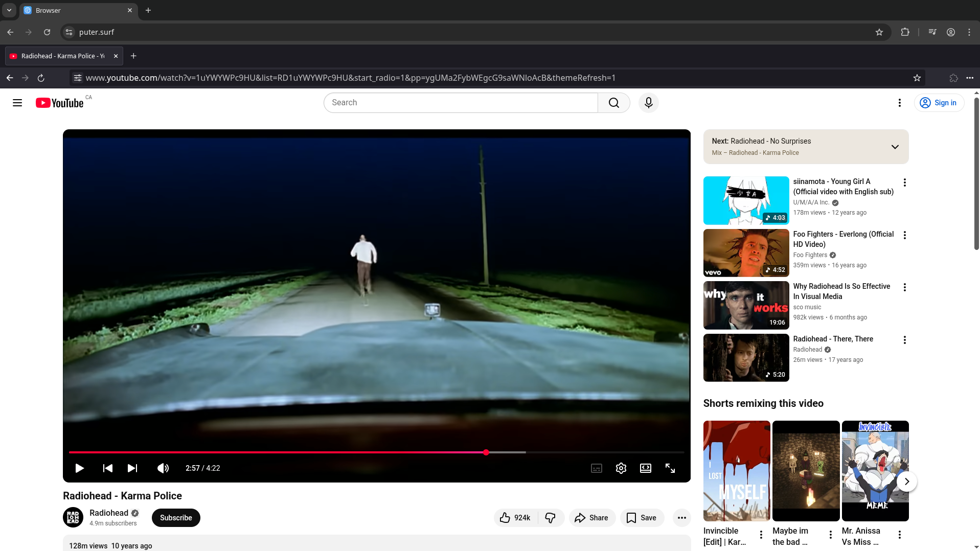
Task: Bookmark the page with the star icon
Action: [917, 78]
